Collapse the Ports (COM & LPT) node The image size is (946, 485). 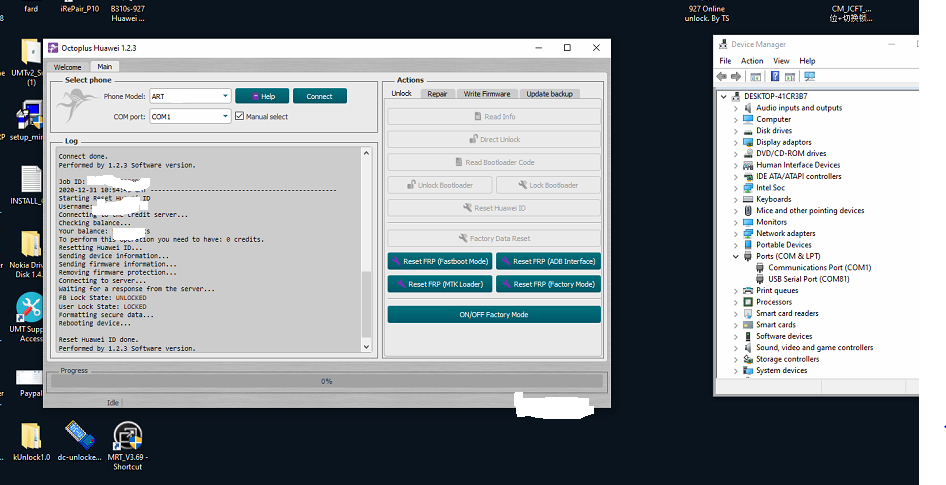pos(735,256)
